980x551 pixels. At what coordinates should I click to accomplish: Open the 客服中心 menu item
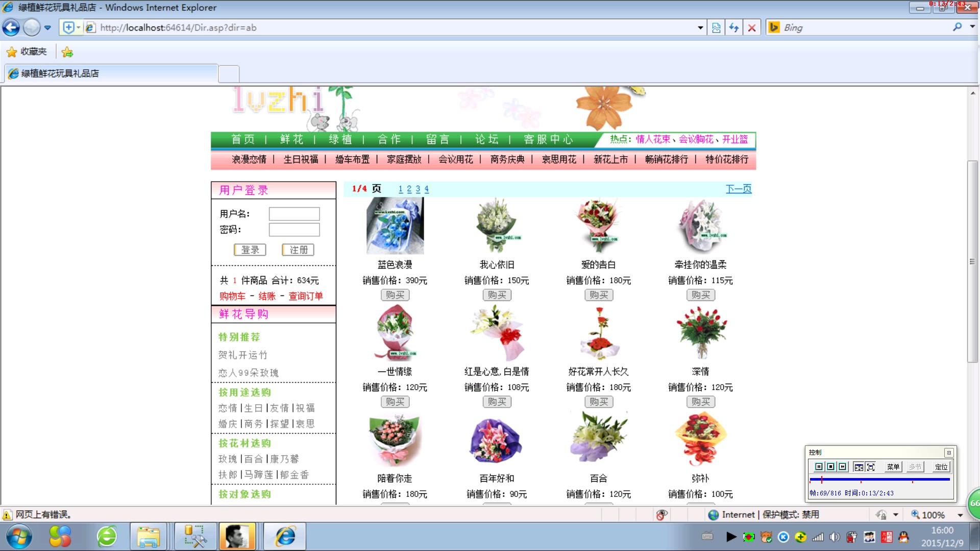point(548,139)
